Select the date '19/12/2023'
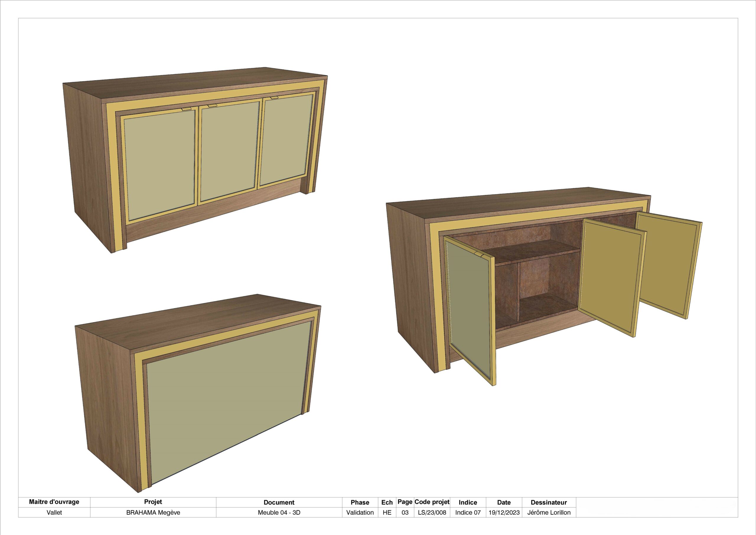The image size is (756, 535). click(x=504, y=513)
